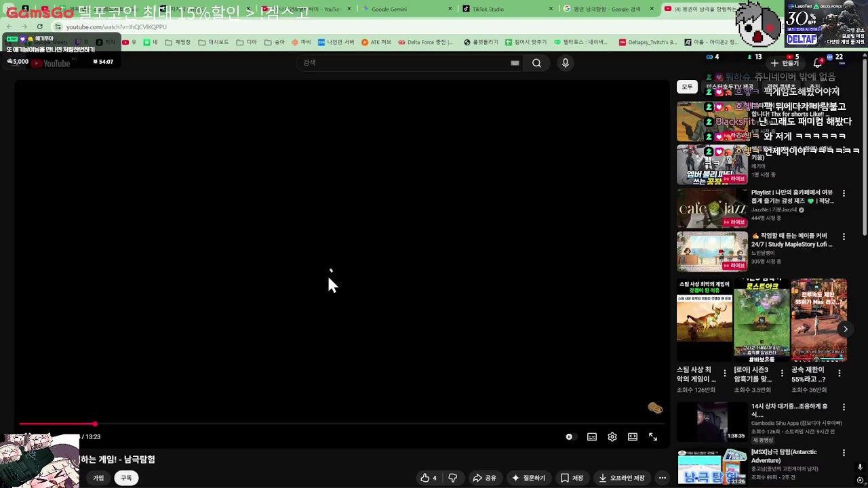Open the 만들기 create menu
Screen dimensions: 868x488
pyautogui.click(x=785, y=63)
